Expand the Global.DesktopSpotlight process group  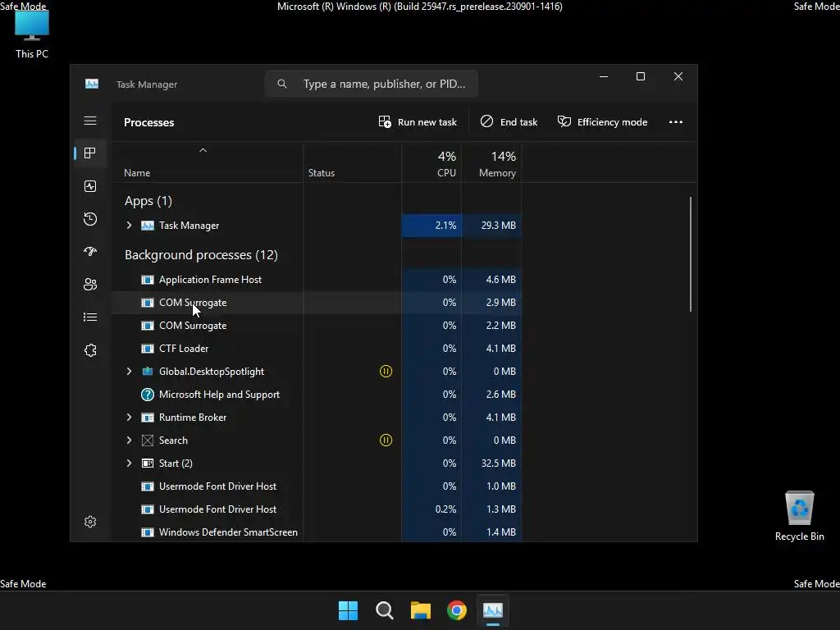129,372
